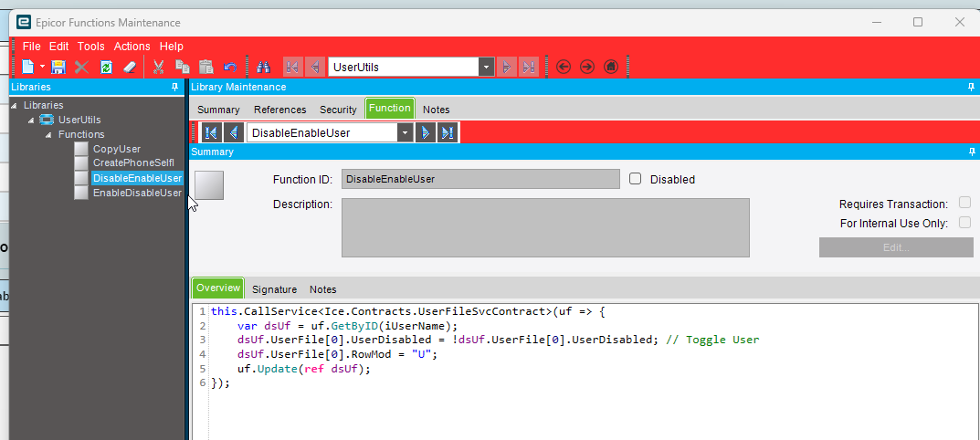Pin the Libraries panel
This screenshot has height=440, width=980.
coord(175,88)
